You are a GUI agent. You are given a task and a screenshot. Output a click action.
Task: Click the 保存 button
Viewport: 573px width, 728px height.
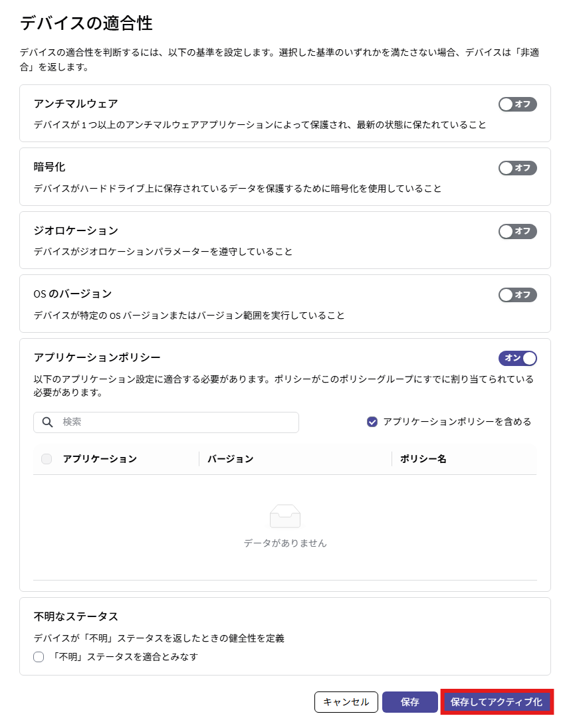(x=410, y=702)
